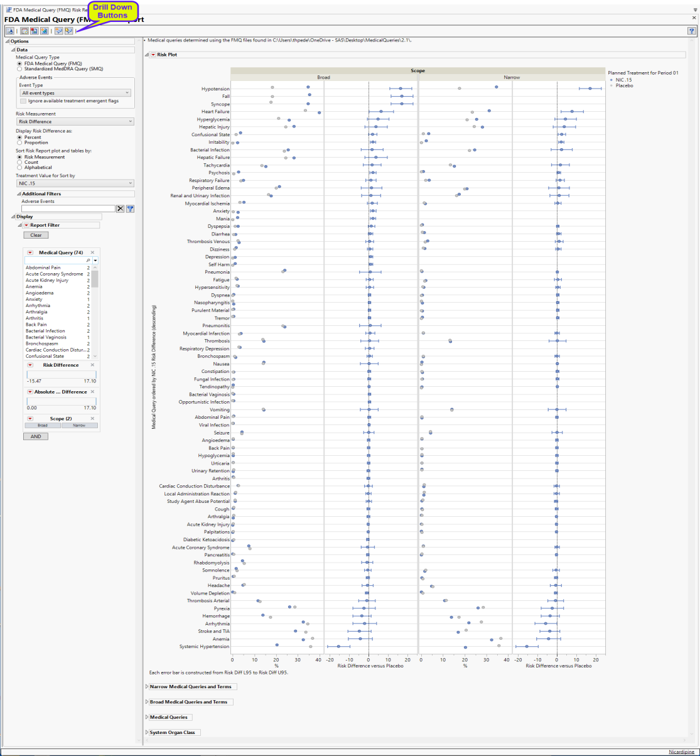Open the Risk Plot red triangle menu
The image size is (700, 756).
[153, 55]
